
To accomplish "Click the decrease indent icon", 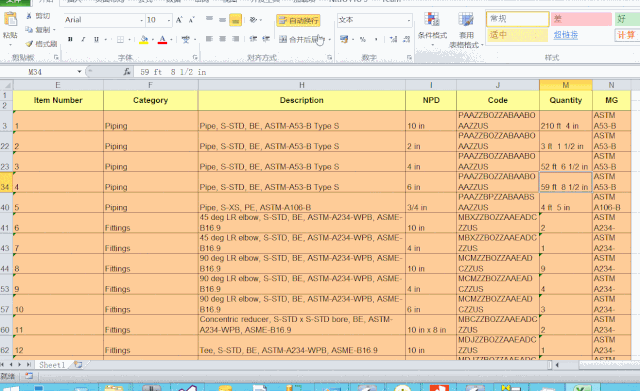I will tap(253, 39).
